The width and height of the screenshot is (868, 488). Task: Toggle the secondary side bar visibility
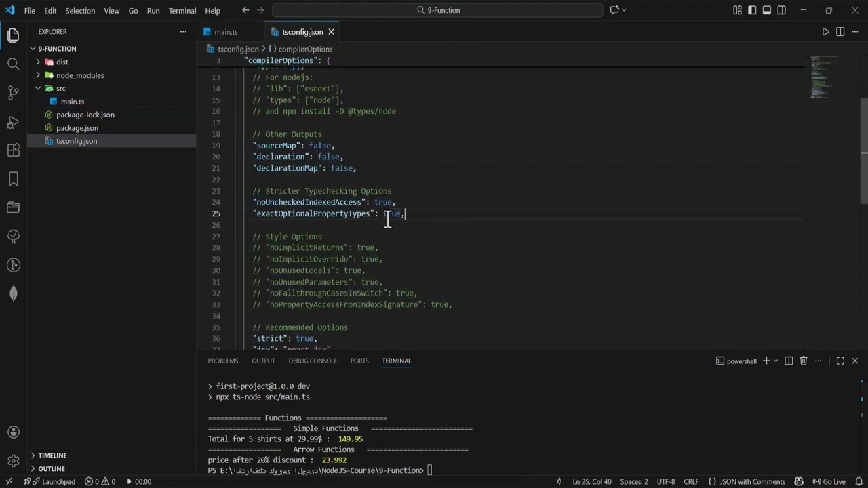coord(782,10)
